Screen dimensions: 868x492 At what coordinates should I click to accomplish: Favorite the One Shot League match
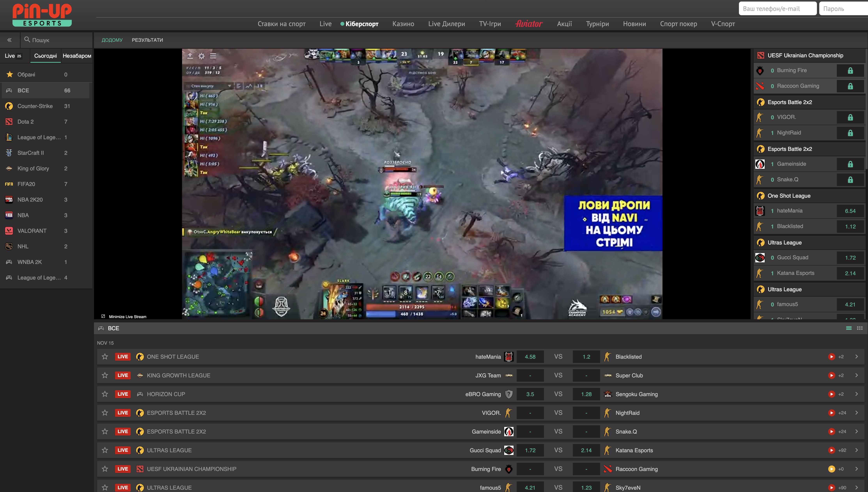pos(105,357)
